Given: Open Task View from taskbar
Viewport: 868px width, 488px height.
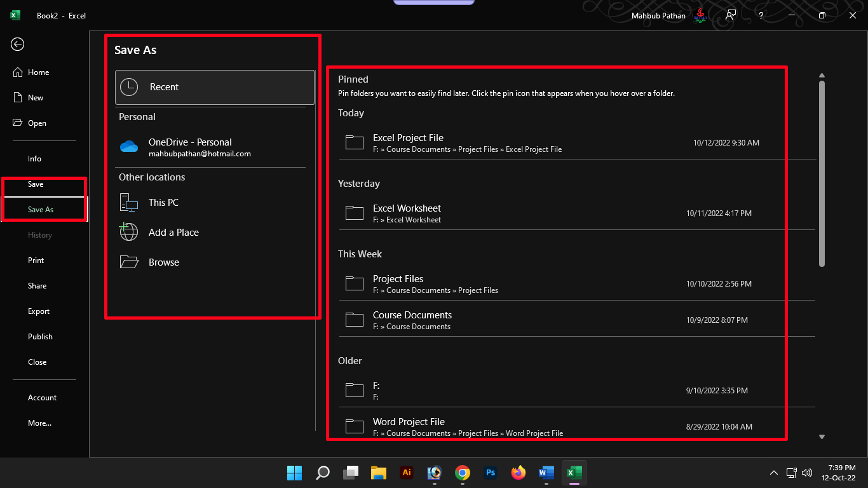Looking at the screenshot, I should click(351, 473).
